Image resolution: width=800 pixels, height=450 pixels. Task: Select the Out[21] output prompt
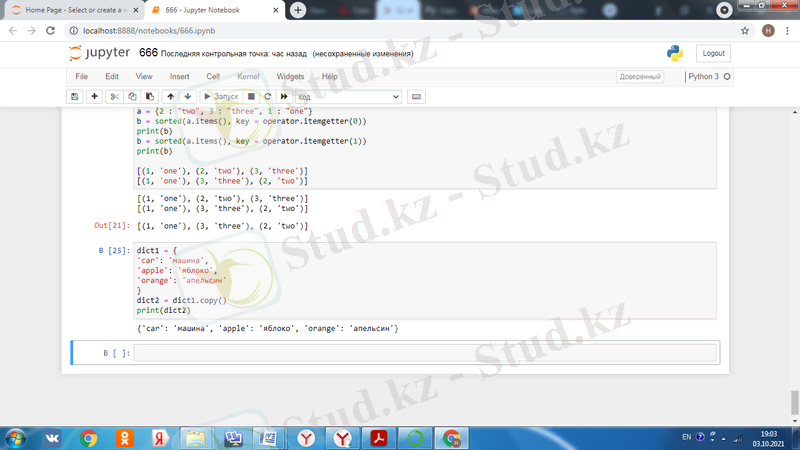112,226
